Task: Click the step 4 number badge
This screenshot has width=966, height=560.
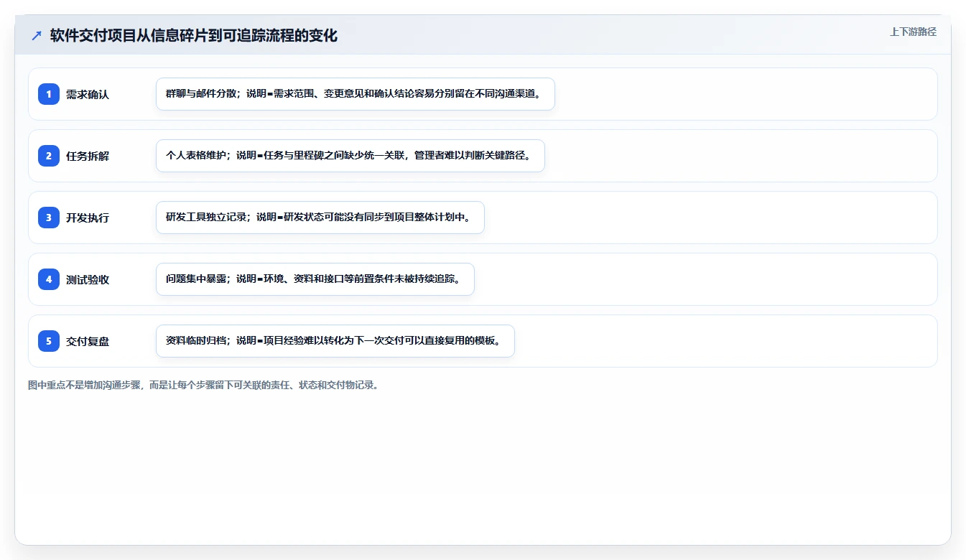Action: 49,279
